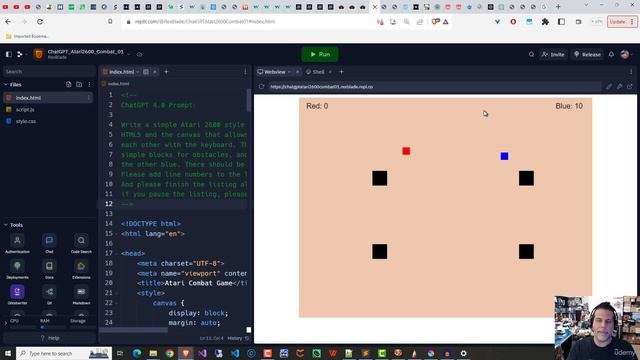The height and width of the screenshot is (360, 640).
Task: Click the Search field in the sidebar
Action: coord(49,71)
